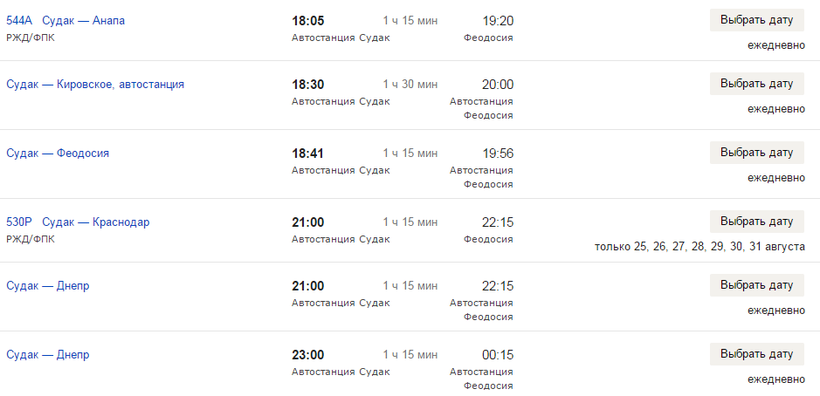Image resolution: width=820 pixels, height=396 pixels.
Task: Click Выбрать дату for the 18:05 departure
Action: point(757,20)
